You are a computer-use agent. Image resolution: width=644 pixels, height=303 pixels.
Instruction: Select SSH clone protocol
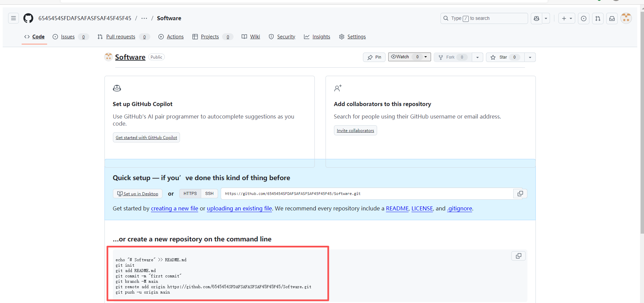(209, 194)
